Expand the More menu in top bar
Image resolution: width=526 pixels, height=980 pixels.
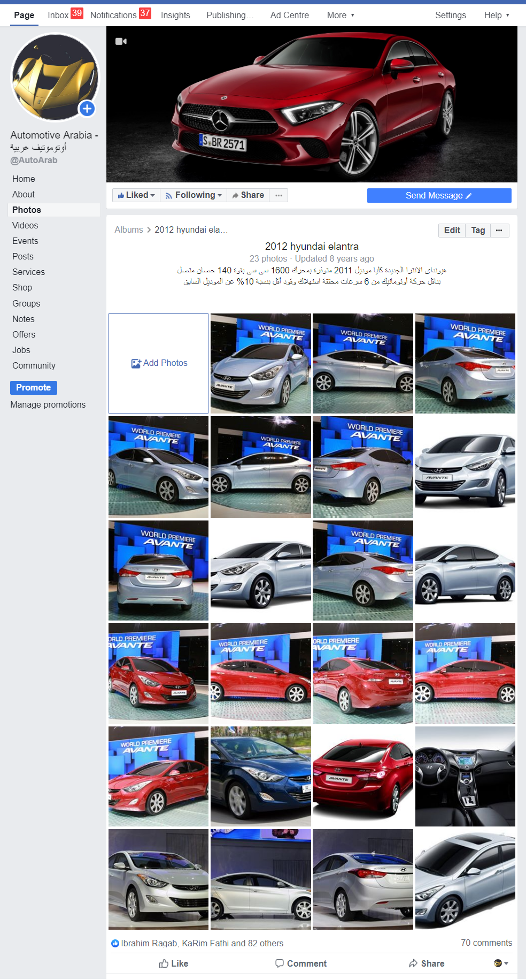click(x=341, y=15)
